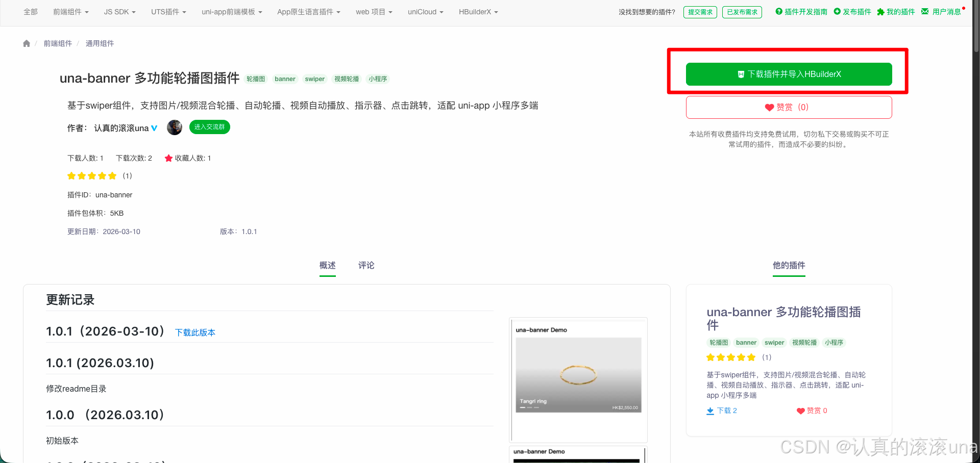Open the Tangri ring demo screenshot
This screenshot has height=463, width=980.
(578, 380)
